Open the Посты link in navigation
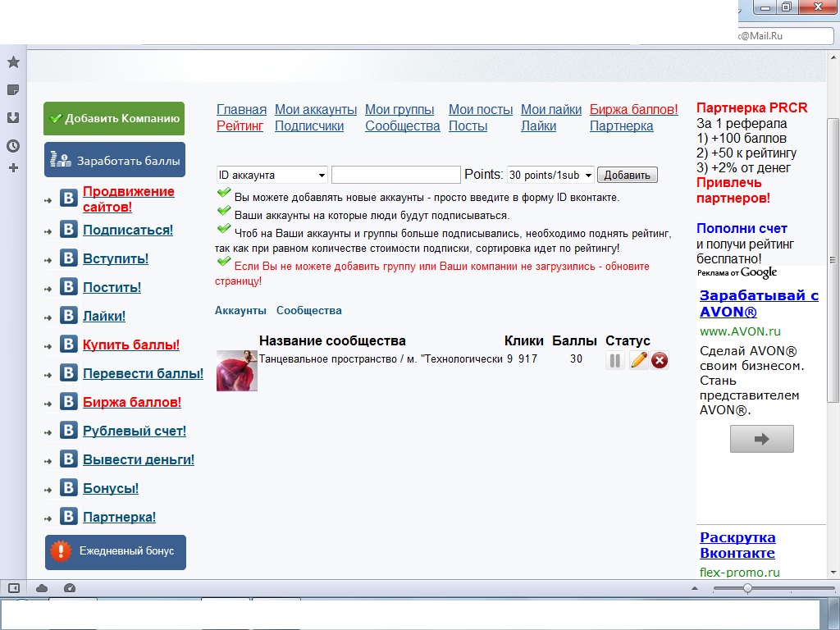The height and width of the screenshot is (630, 840). tap(468, 126)
